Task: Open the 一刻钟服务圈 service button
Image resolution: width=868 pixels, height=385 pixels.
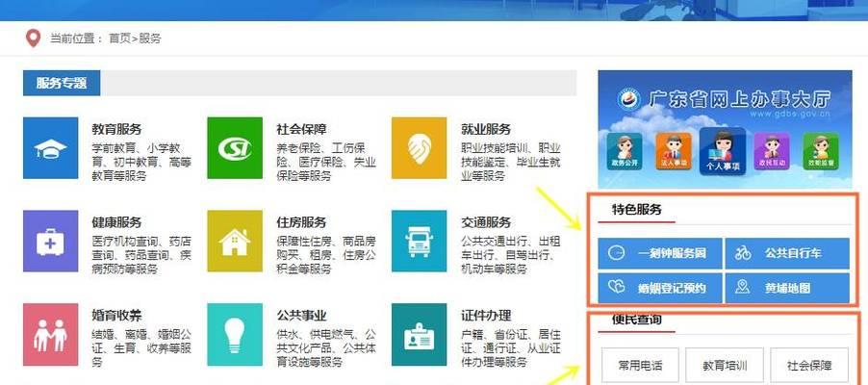Action: 660,254
